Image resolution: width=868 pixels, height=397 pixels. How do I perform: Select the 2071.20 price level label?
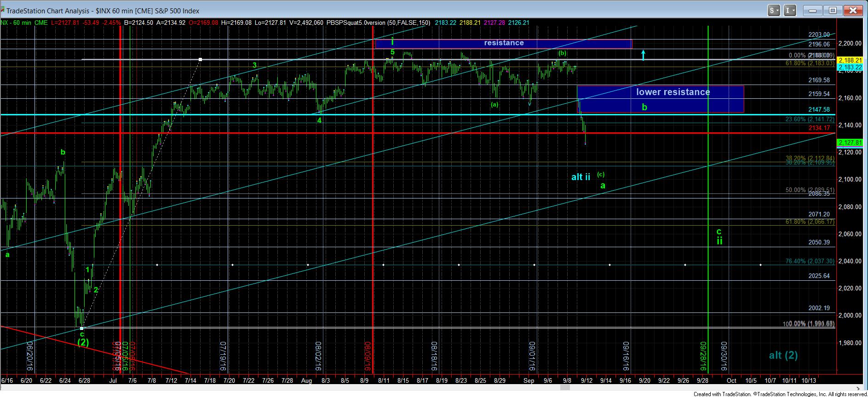click(819, 215)
